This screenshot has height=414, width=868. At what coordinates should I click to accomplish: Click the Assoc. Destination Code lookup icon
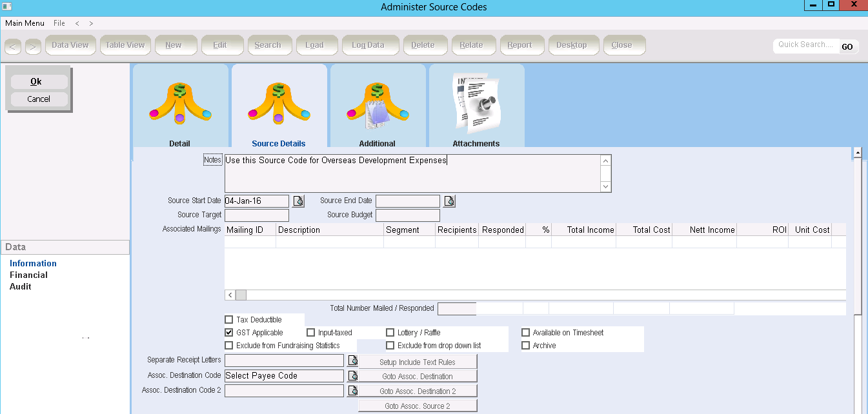tap(352, 375)
